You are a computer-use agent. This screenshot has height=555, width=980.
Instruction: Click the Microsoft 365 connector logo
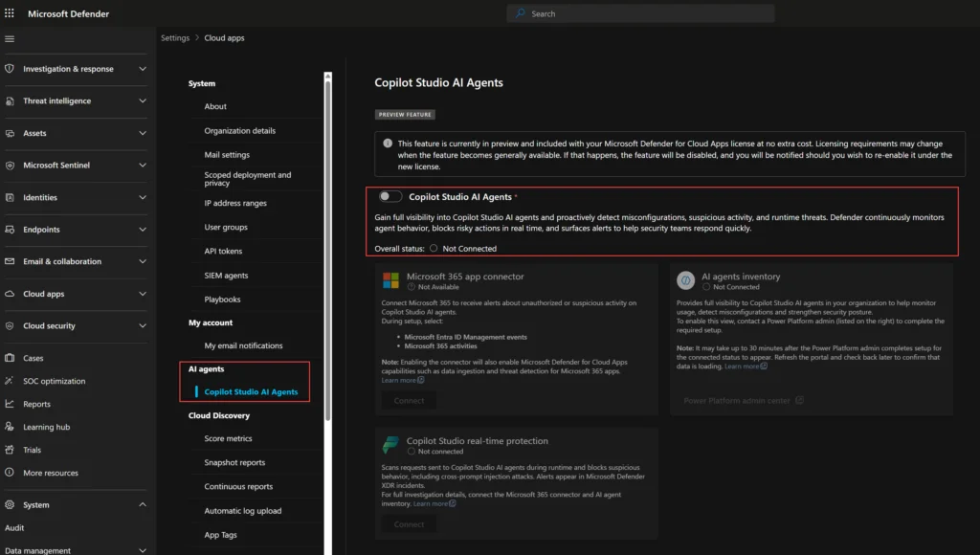[x=390, y=280]
